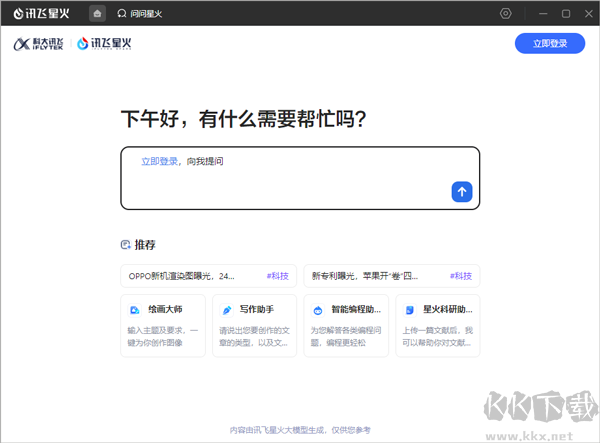Viewport: 600px width, 443px height.
Task: Close the 讯飞星火 window
Action: [589, 14]
